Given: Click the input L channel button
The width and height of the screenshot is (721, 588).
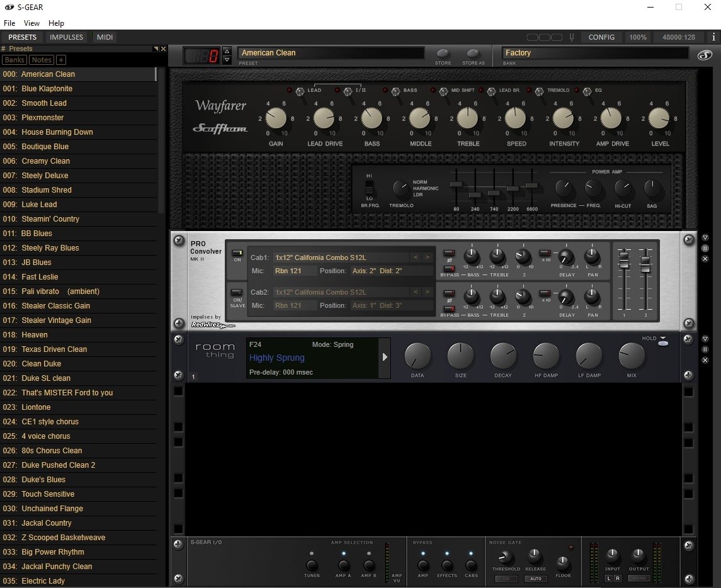Looking at the screenshot, I should click(x=608, y=579).
